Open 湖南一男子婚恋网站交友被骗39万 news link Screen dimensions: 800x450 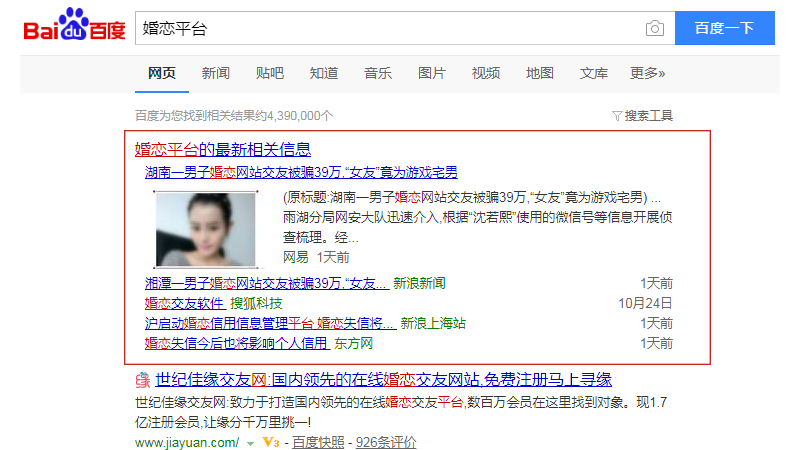301,172
